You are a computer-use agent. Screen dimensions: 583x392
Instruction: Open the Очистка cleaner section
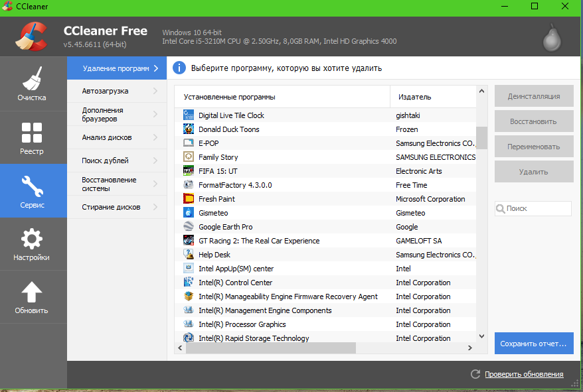(32, 83)
